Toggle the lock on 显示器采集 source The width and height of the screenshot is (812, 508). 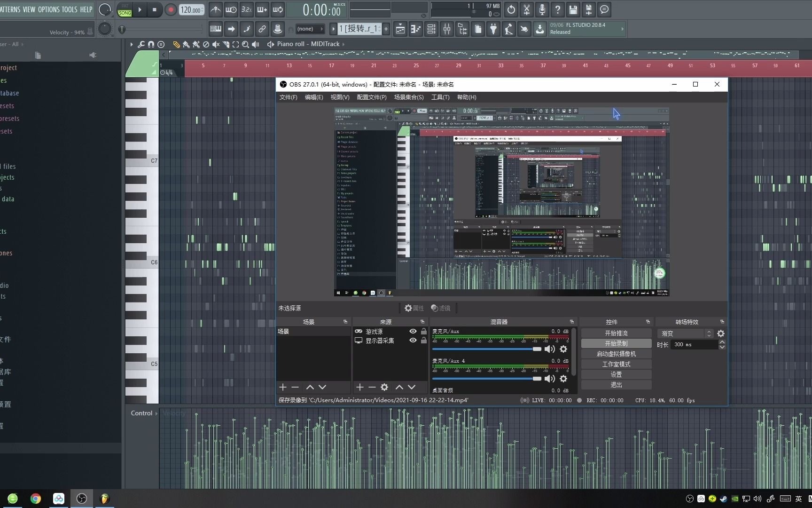point(424,341)
